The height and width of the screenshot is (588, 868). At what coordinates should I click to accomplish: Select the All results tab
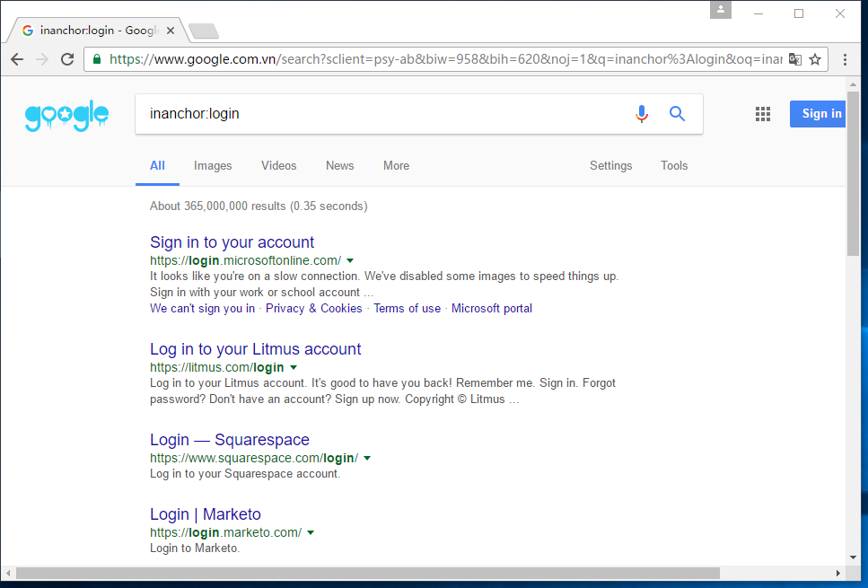click(x=157, y=165)
